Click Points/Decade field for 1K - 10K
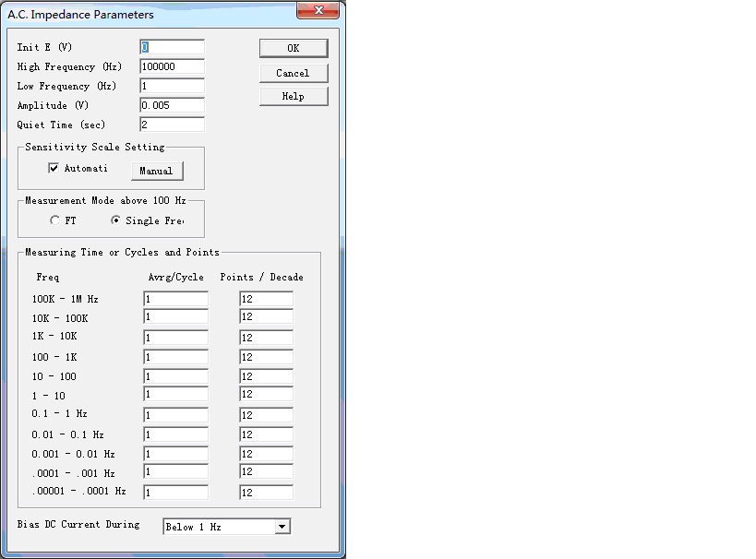 266,338
